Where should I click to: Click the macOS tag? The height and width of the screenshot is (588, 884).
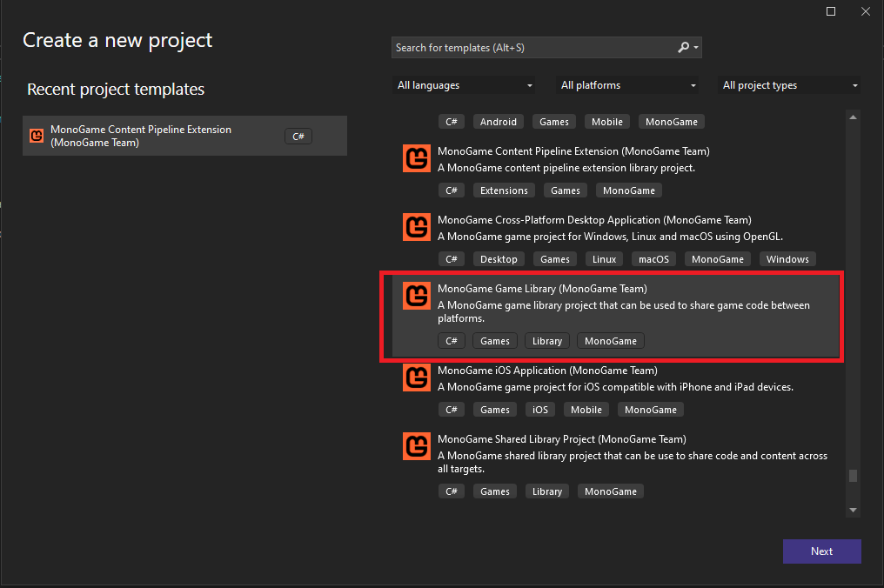[653, 259]
